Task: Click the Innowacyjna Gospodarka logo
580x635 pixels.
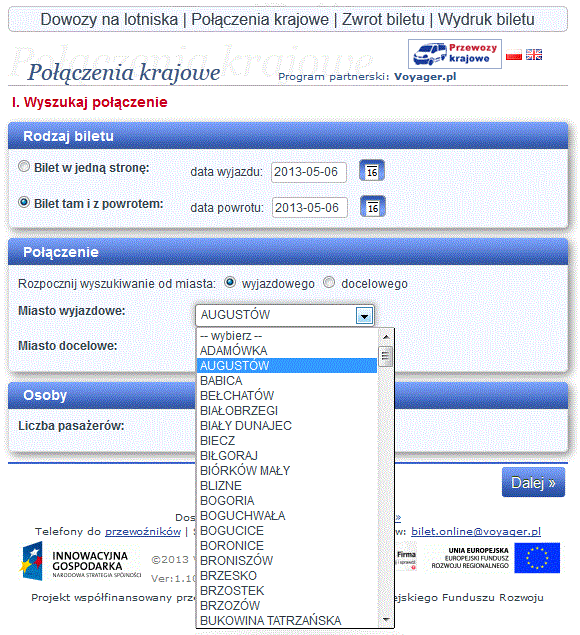Action: [81, 562]
